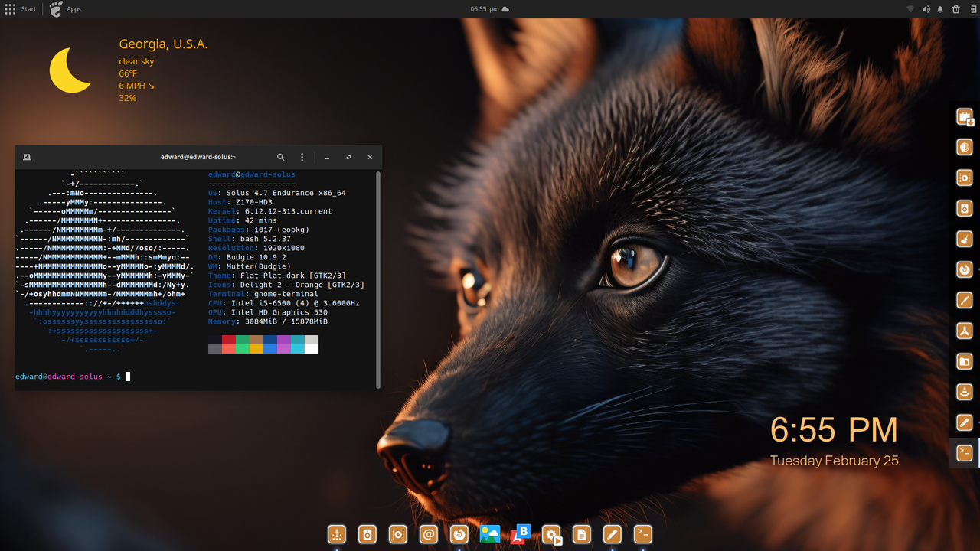980x551 pixels.
Task: Click the Host line Z170-HD3
Action: coord(240,202)
